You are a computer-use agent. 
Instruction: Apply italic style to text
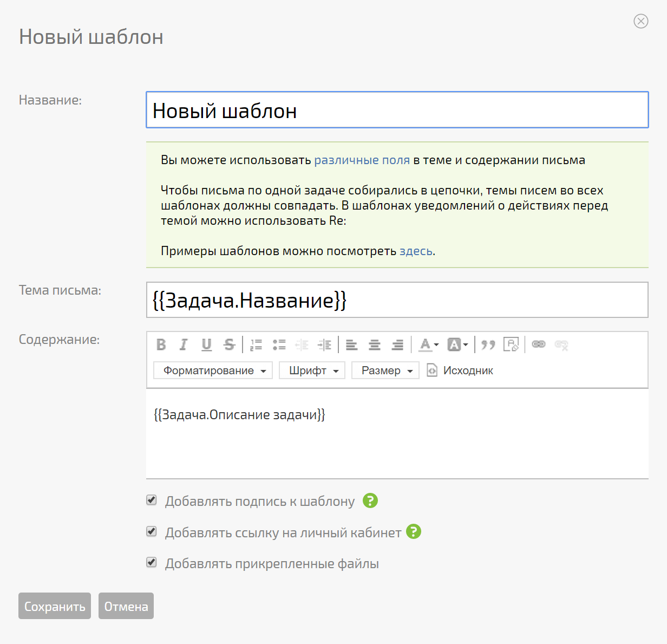pos(184,344)
